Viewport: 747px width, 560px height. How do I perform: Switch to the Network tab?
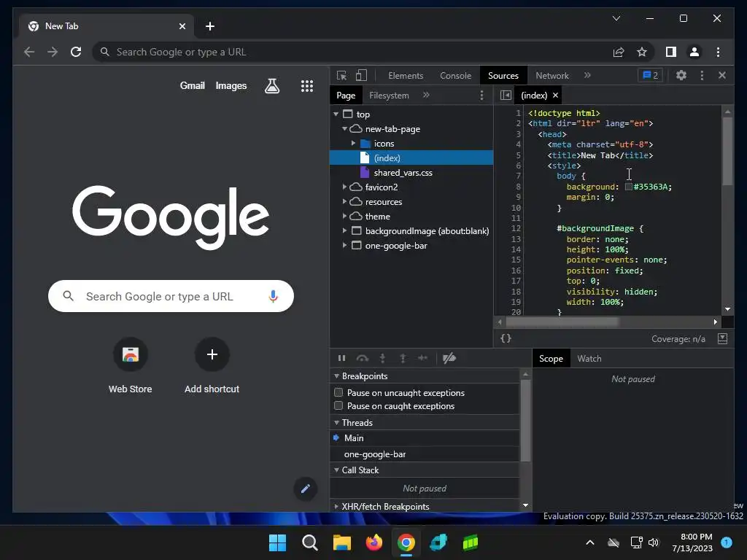click(552, 75)
